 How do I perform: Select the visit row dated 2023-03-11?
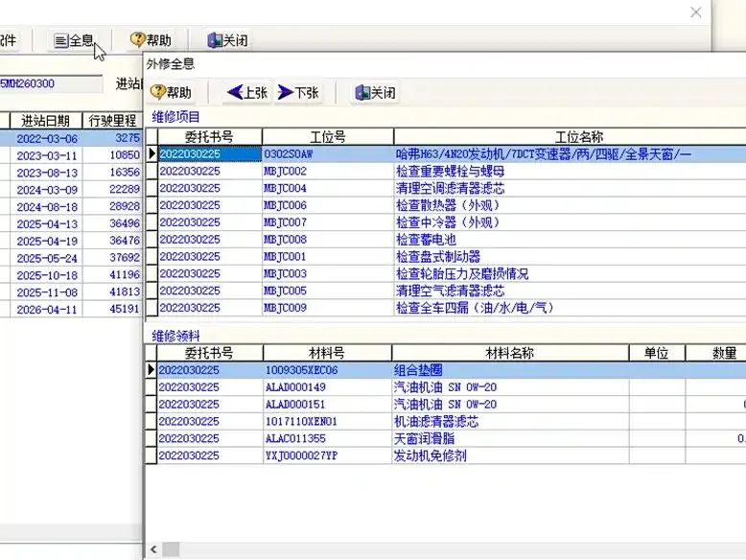coord(71,155)
